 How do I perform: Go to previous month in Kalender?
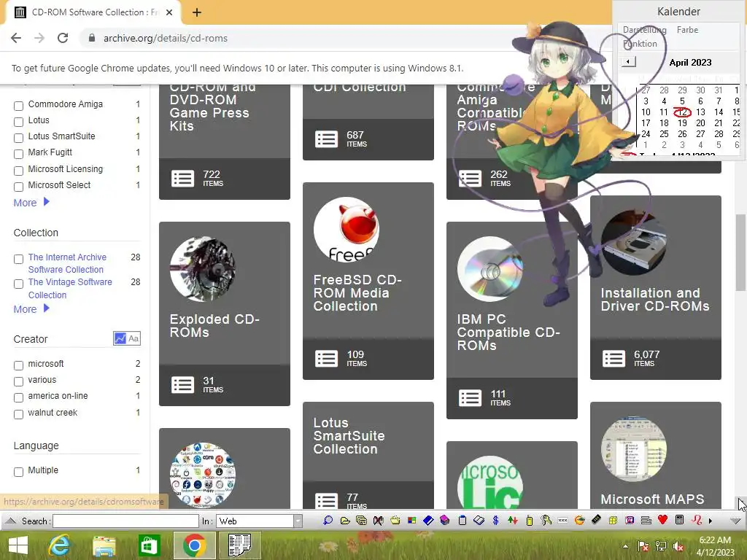[x=628, y=61]
